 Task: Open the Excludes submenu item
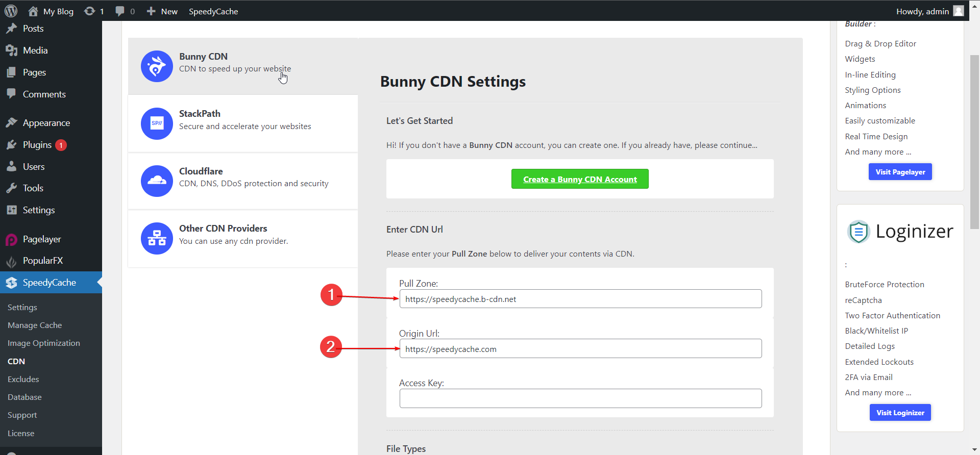pos(23,380)
